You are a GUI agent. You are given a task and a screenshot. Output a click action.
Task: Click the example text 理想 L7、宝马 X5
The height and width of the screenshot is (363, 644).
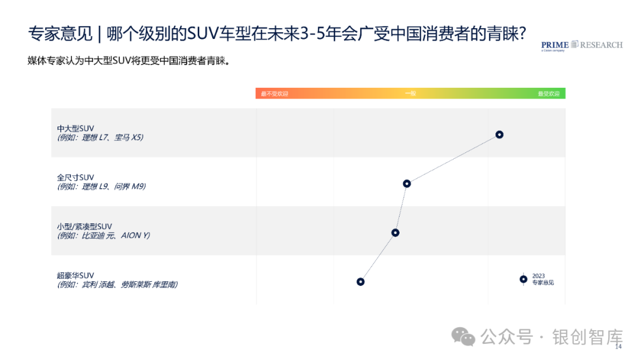point(112,137)
